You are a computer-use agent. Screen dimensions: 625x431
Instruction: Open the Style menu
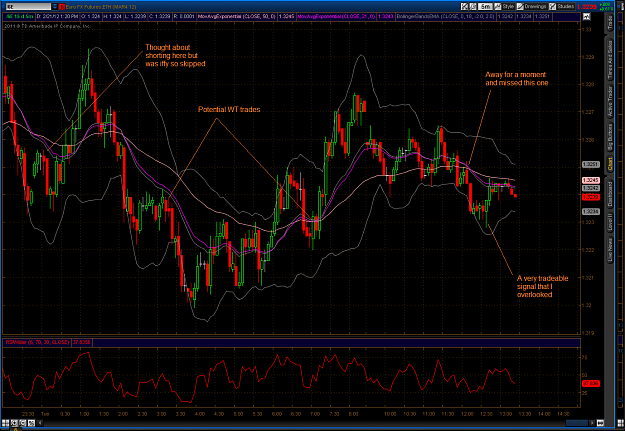click(x=504, y=6)
